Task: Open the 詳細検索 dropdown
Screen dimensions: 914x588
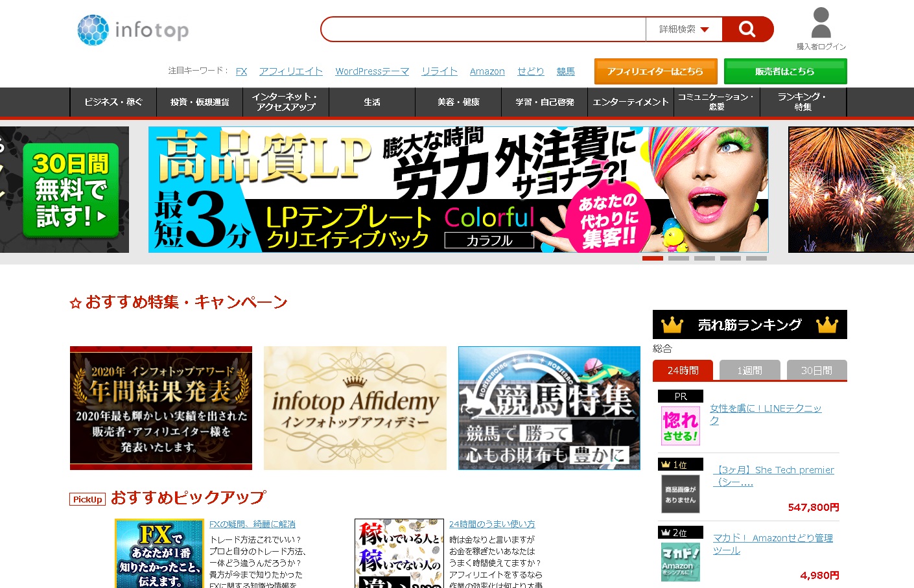Action: click(x=684, y=29)
